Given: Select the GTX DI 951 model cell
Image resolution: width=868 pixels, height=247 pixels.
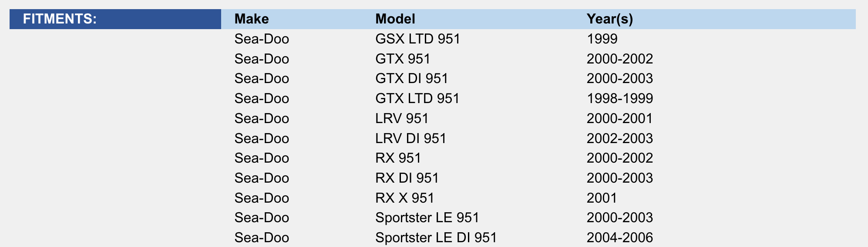Looking at the screenshot, I should [411, 79].
